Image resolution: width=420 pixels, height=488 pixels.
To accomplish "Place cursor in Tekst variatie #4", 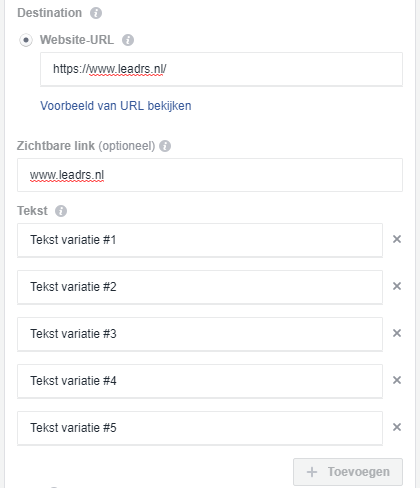I will (x=200, y=381).
